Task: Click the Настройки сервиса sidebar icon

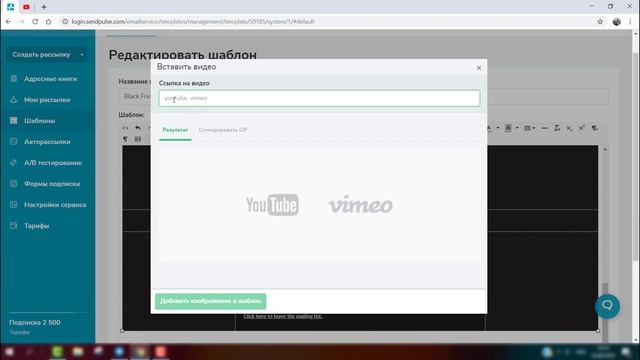Action: (x=13, y=204)
